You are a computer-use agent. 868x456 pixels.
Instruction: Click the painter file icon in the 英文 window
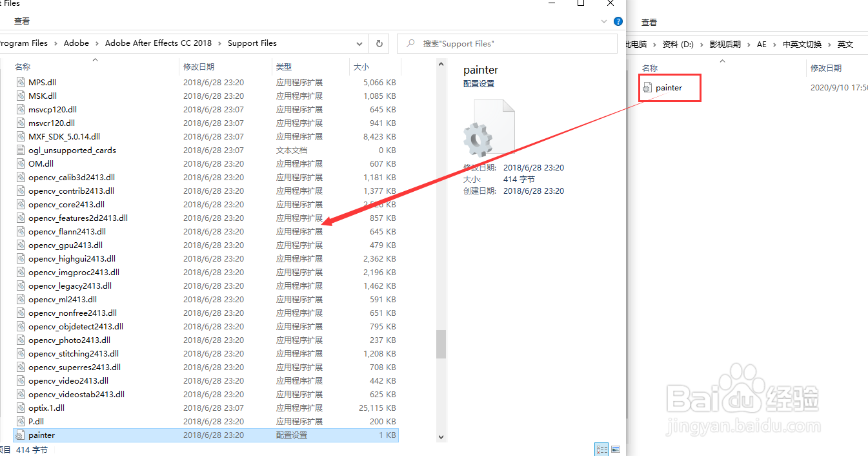(648, 88)
